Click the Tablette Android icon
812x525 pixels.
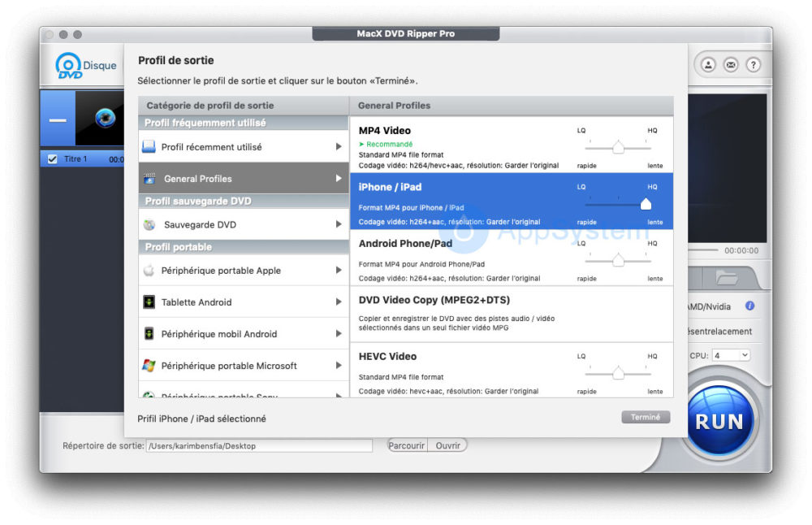(x=149, y=302)
